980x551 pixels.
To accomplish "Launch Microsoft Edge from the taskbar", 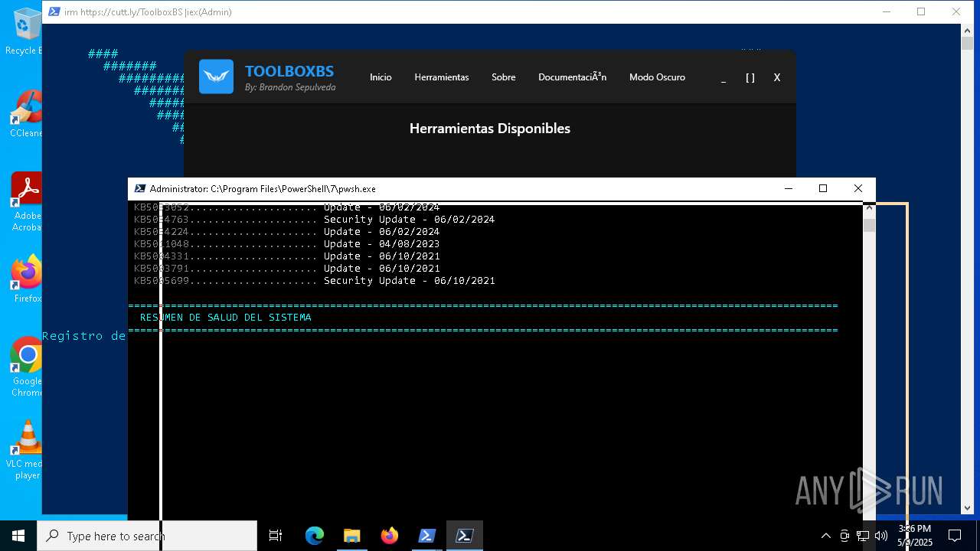I will (315, 536).
